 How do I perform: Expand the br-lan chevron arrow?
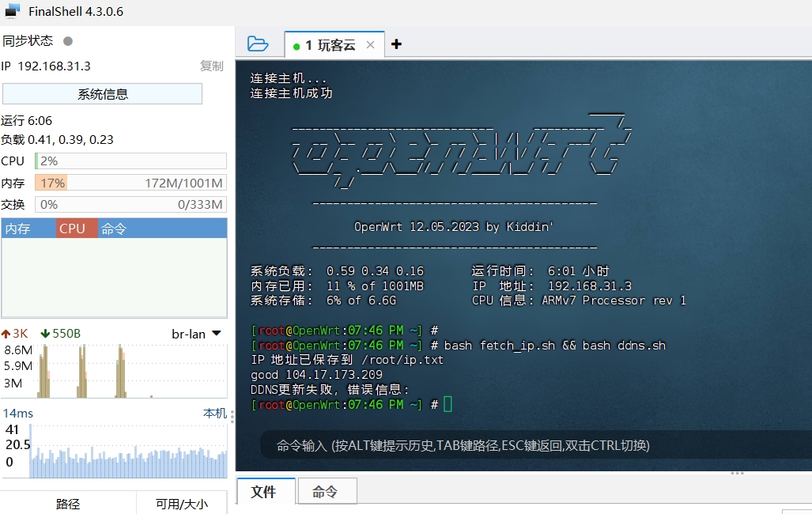216,334
